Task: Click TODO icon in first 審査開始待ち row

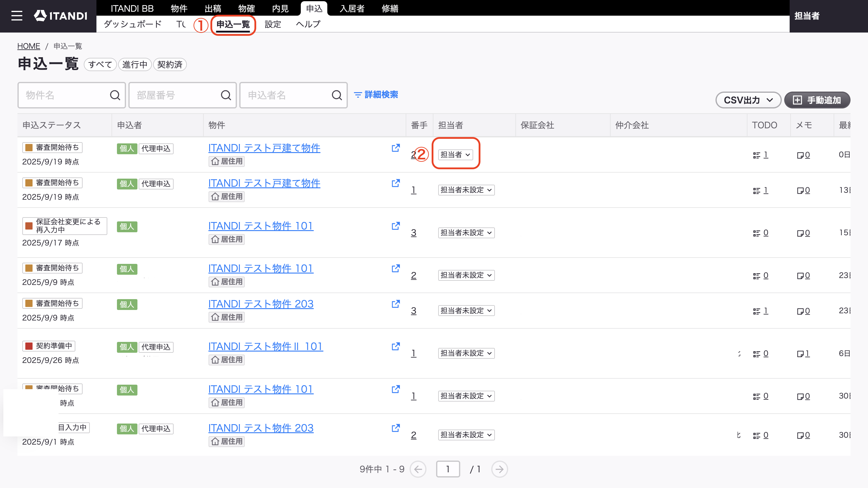Action: (x=756, y=155)
